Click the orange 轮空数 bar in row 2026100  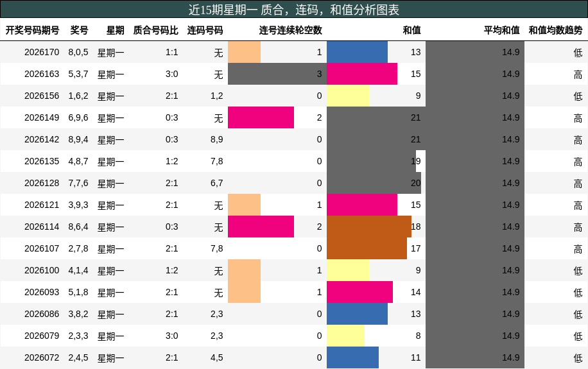(244, 270)
